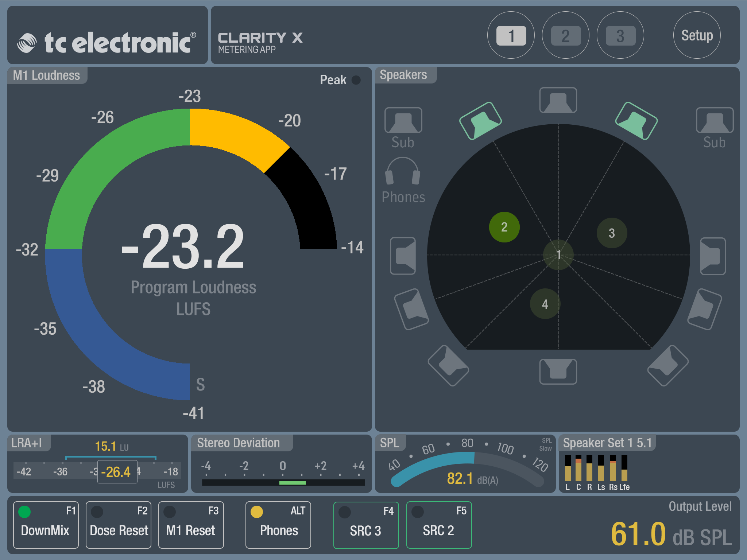The image size is (747, 560).
Task: Click the Speakers panel label
Action: tap(403, 75)
